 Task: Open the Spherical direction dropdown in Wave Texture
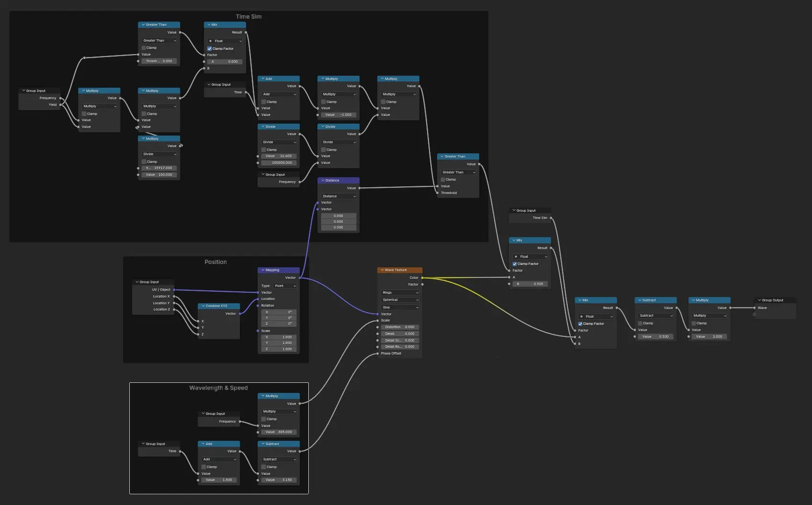400,300
